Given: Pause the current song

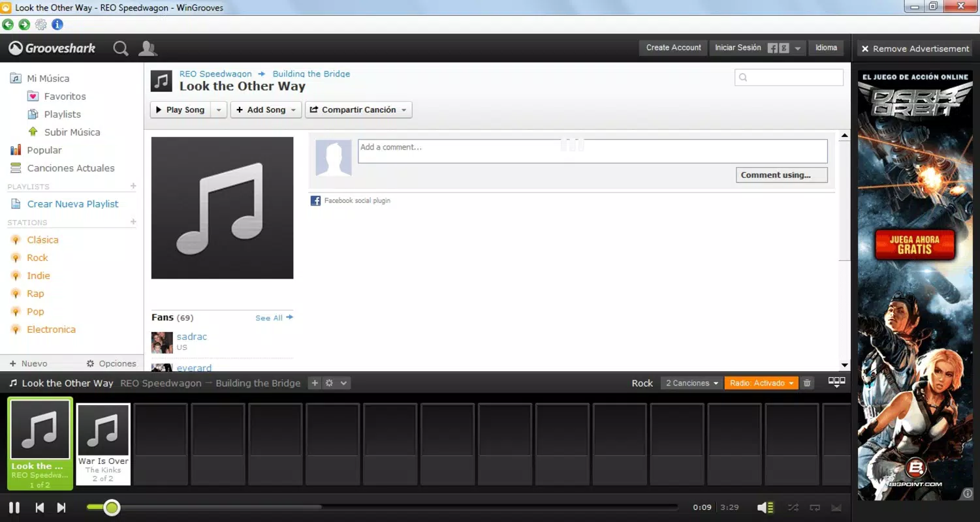Looking at the screenshot, I should pos(14,508).
